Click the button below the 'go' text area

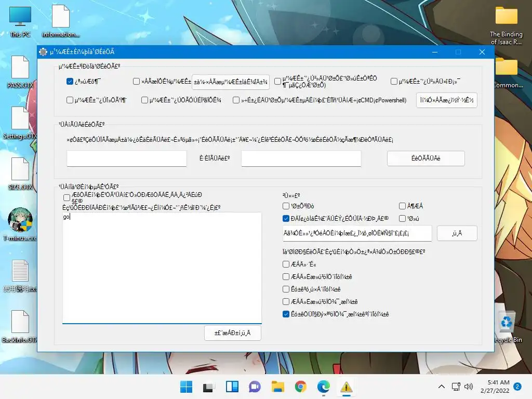(233, 333)
